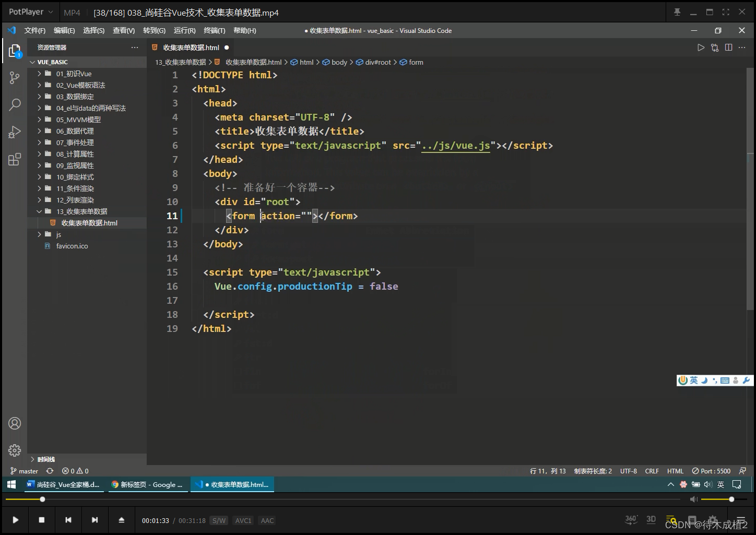Click the body breadcrumb item
This screenshot has height=535, width=756.
[335, 62]
